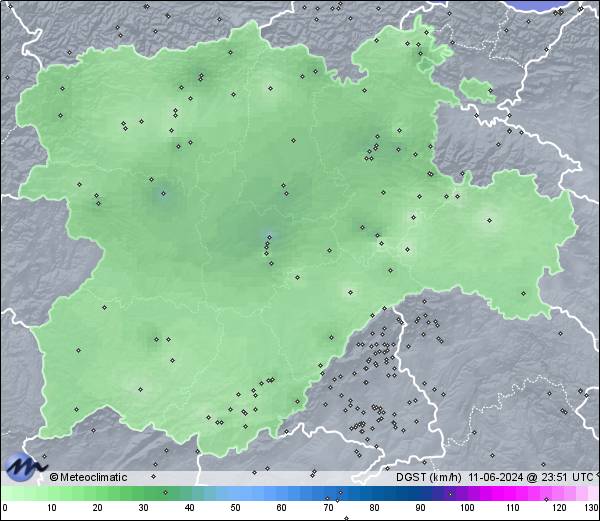
Task: Click the Meteoclimatic wave logo
Action: coord(24,465)
